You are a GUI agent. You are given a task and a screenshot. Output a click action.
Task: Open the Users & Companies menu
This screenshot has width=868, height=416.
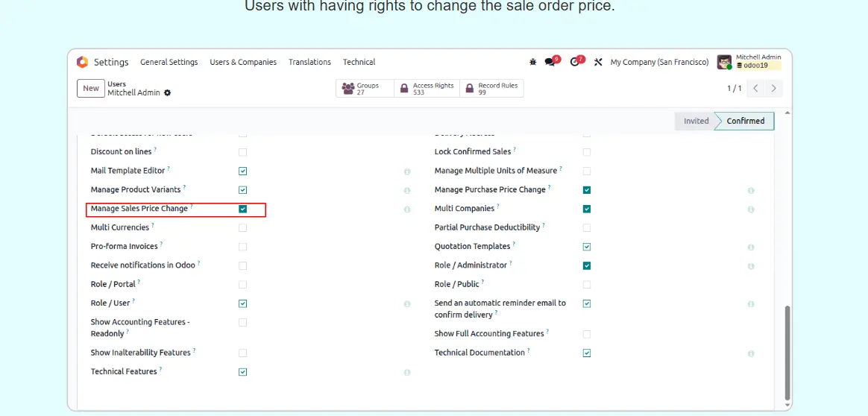click(243, 62)
